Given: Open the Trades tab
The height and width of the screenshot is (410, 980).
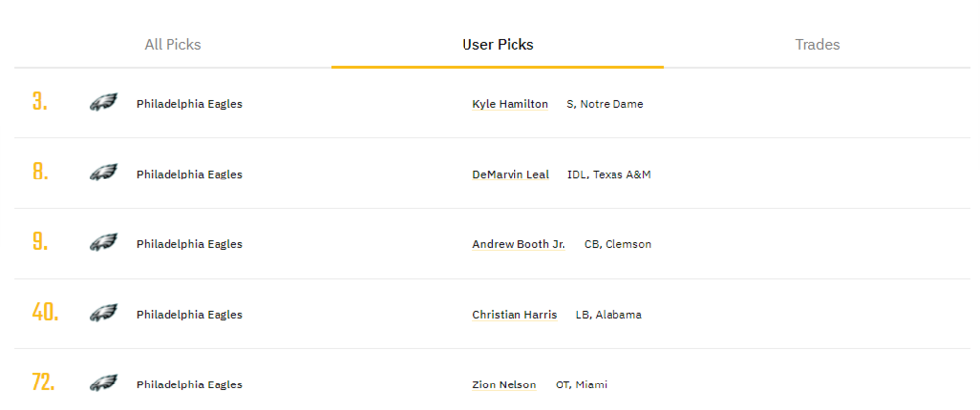Looking at the screenshot, I should click(817, 44).
